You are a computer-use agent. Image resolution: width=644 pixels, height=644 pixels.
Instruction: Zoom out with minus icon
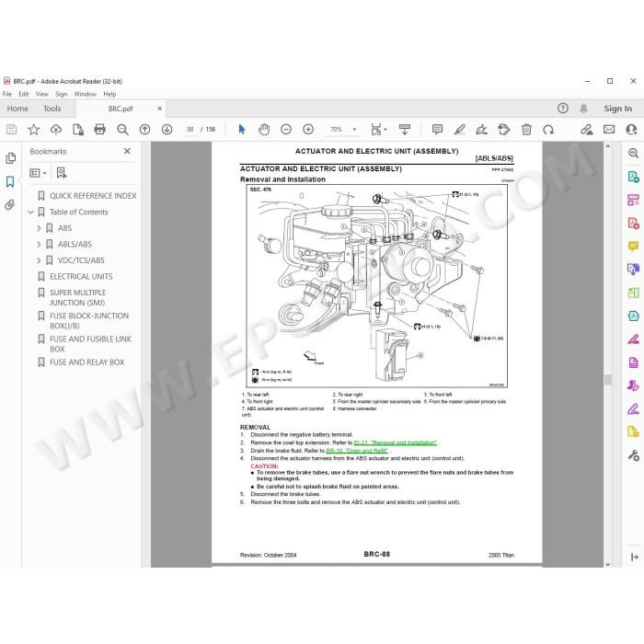point(286,130)
